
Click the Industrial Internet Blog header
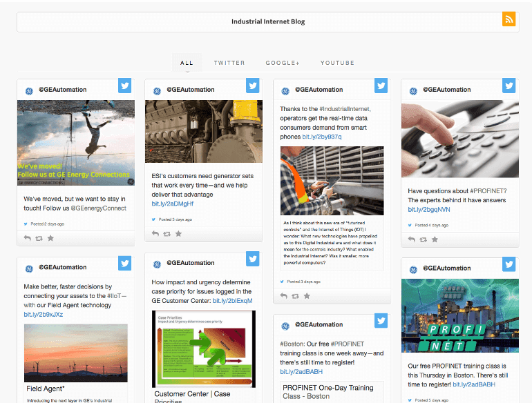tap(268, 21)
